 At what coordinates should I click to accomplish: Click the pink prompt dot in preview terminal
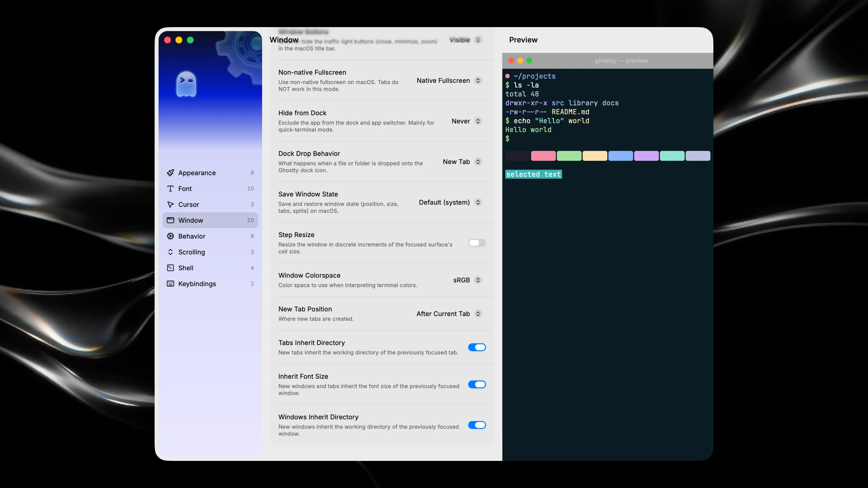click(x=508, y=76)
